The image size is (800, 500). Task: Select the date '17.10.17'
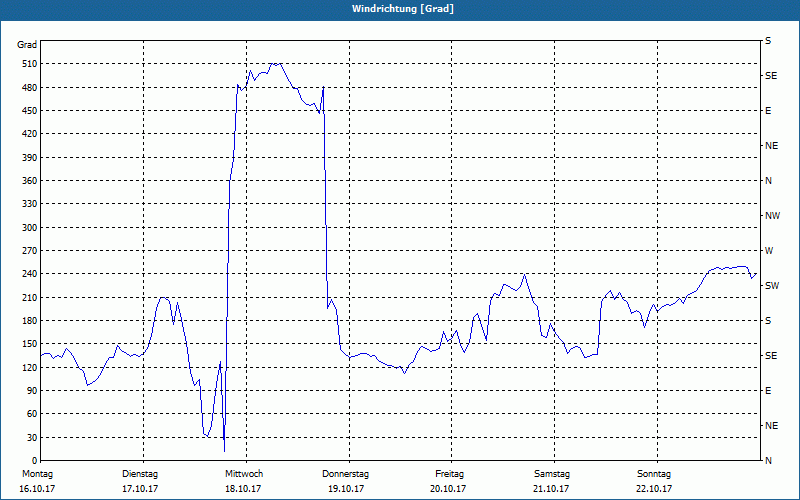click(x=140, y=489)
